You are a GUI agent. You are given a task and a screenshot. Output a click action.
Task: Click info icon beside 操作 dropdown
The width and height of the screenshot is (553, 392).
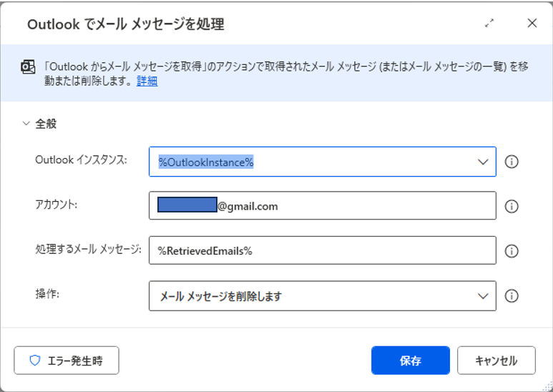pyautogui.click(x=512, y=295)
